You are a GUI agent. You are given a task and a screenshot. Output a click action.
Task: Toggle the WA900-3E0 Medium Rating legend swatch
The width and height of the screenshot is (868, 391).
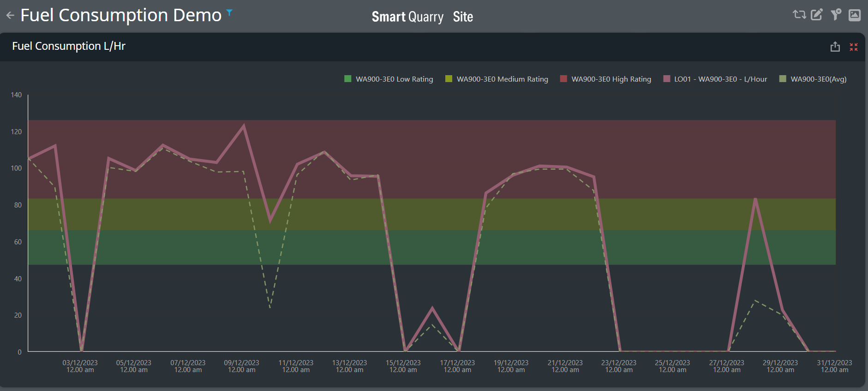coord(449,79)
